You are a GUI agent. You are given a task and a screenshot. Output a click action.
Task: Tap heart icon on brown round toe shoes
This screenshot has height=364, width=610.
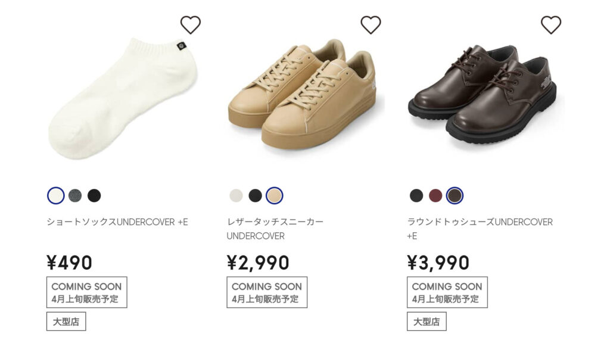click(551, 25)
